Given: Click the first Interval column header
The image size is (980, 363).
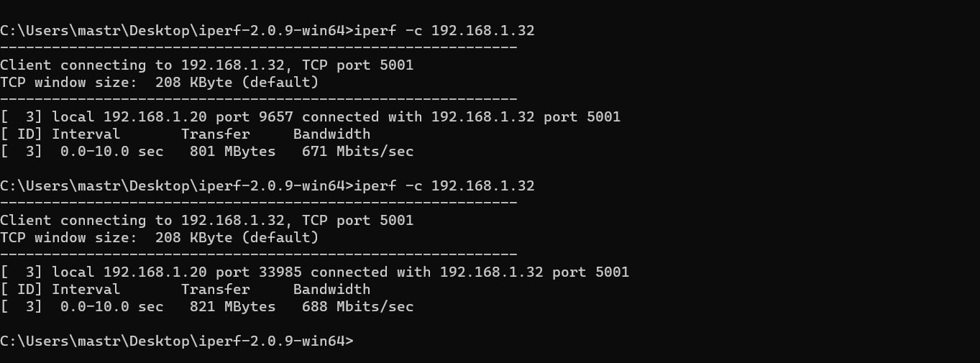Looking at the screenshot, I should coord(86,134).
